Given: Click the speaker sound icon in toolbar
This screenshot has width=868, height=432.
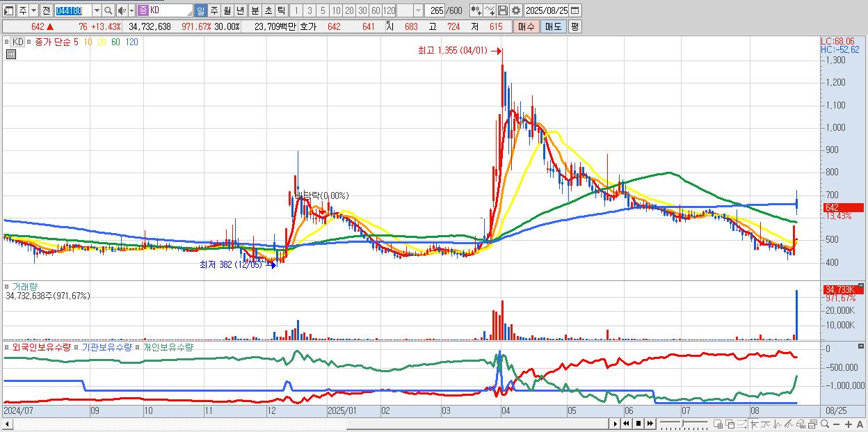Looking at the screenshot, I should (122, 10).
